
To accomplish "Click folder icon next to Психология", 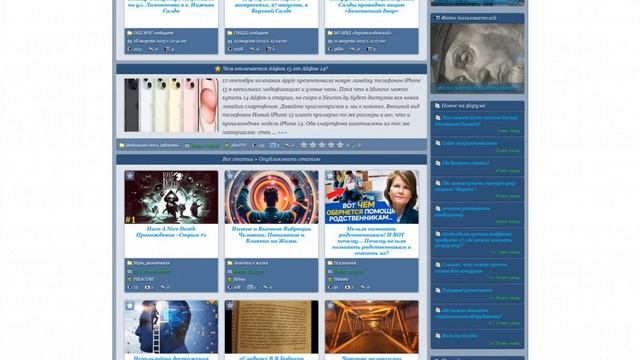I will (330, 263).
